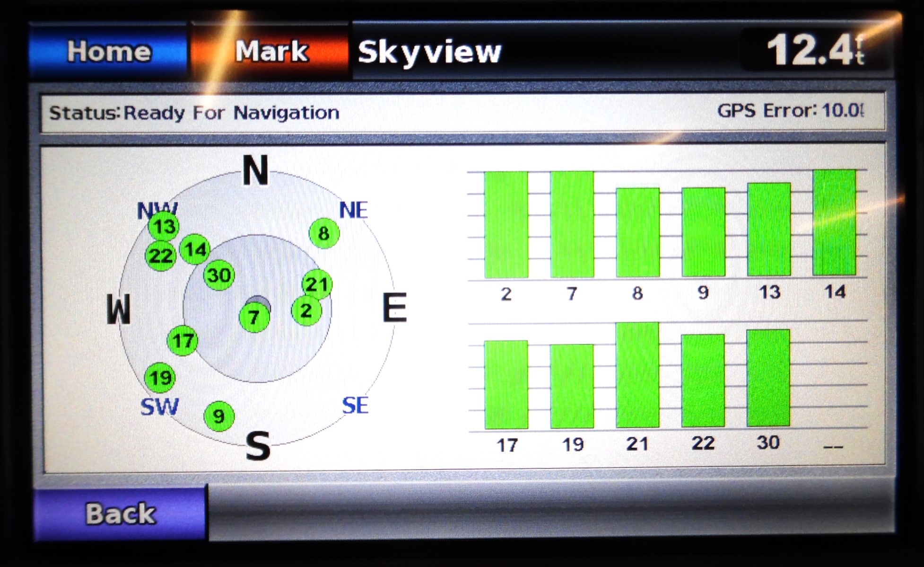This screenshot has height=567, width=924.
Task: Select satellite 14 circle in skyview
Action: pyautogui.click(x=195, y=249)
